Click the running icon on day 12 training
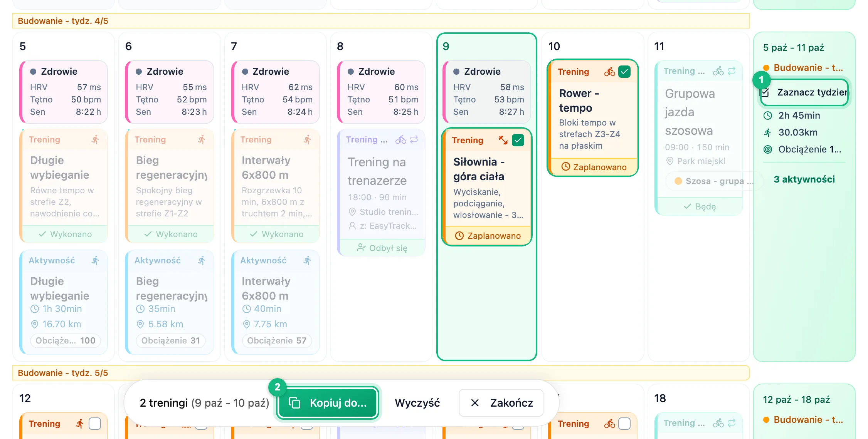The width and height of the screenshot is (868, 439). [x=80, y=424]
